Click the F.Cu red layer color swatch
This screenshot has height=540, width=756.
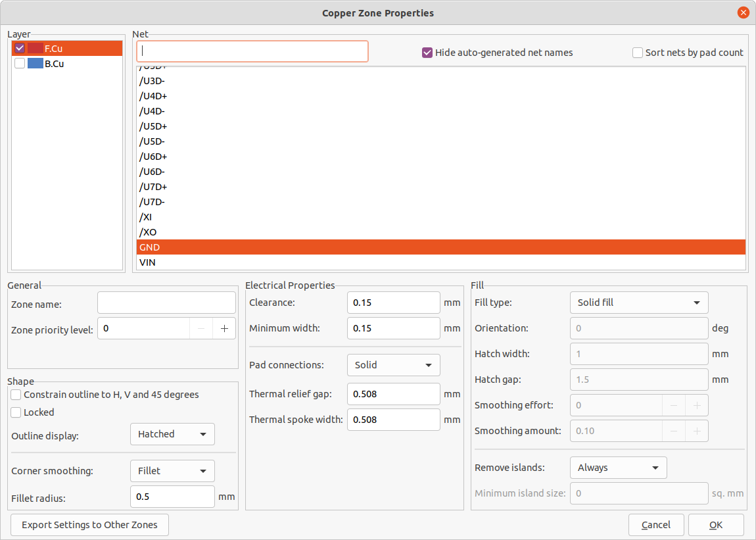point(35,49)
